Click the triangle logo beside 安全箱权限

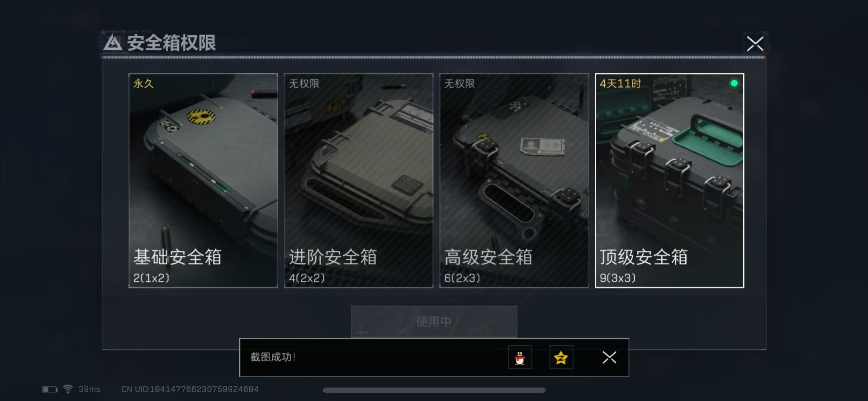click(113, 43)
